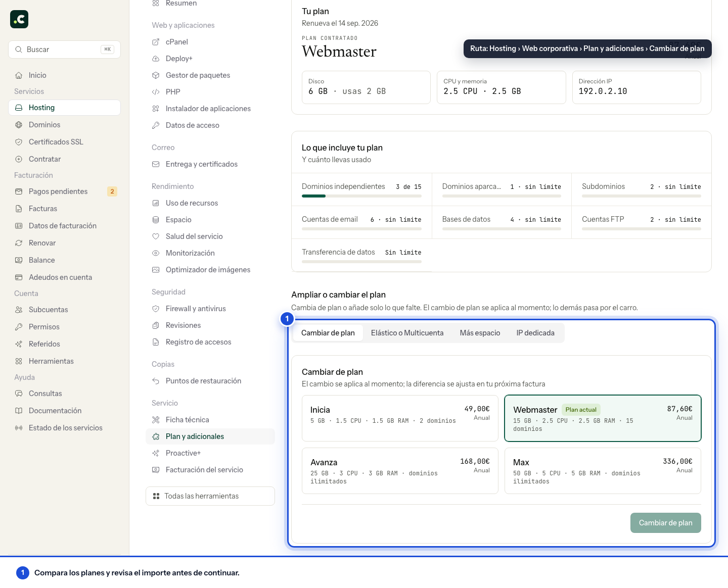Image resolution: width=728 pixels, height=588 pixels.
Task: Click the Monitorización eye icon
Action: (x=156, y=253)
